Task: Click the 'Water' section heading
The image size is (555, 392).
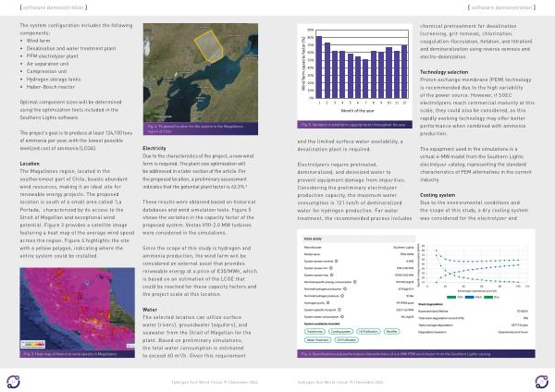Action: [149, 310]
